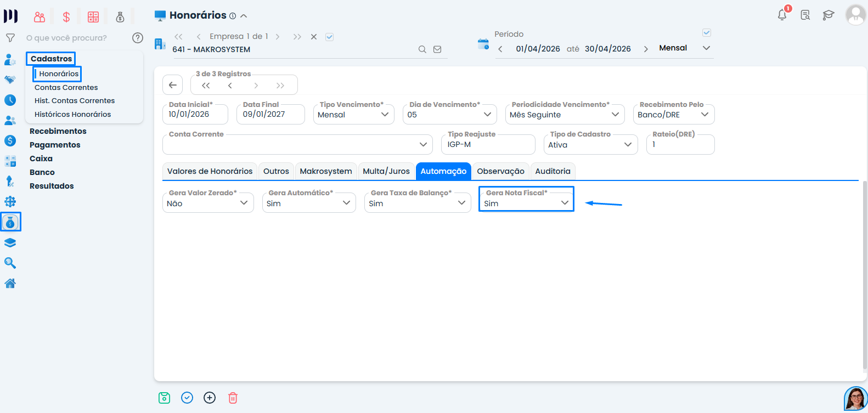This screenshot has width=868, height=413.
Task: Click the search magnifier beside company name
Action: 422,49
